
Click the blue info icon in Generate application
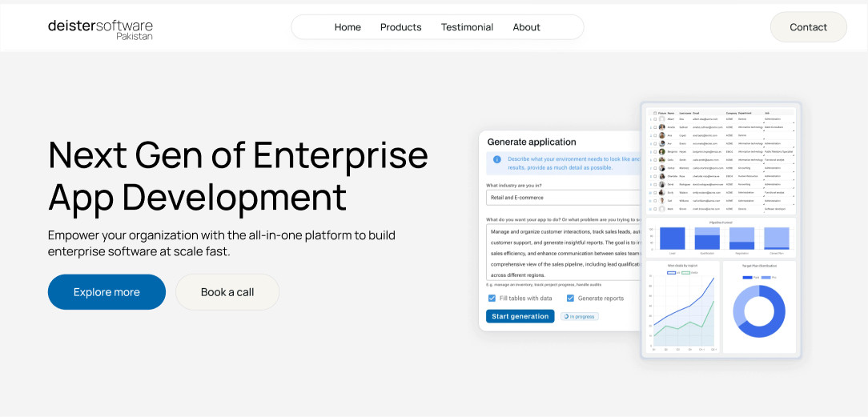[497, 159]
